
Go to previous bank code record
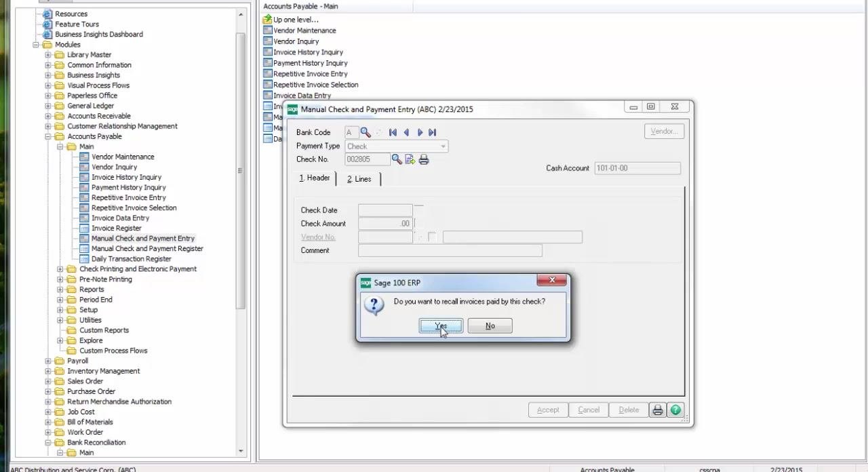click(x=406, y=132)
